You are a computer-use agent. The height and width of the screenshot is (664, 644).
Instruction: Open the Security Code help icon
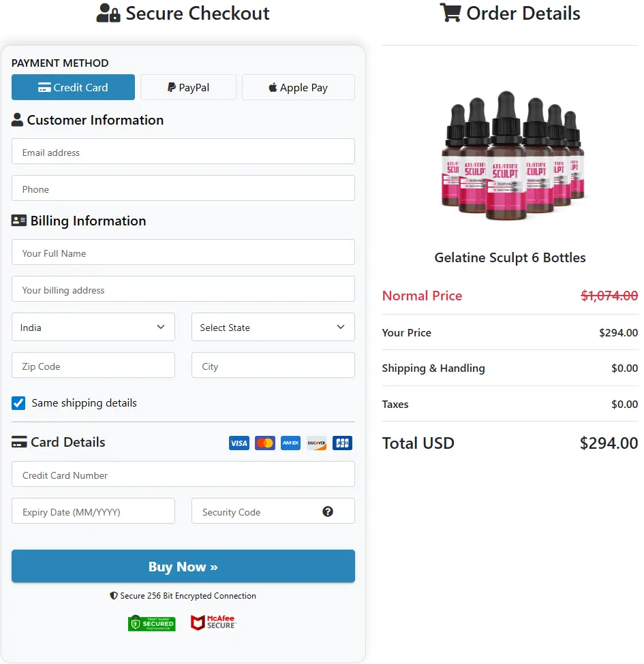click(x=328, y=511)
